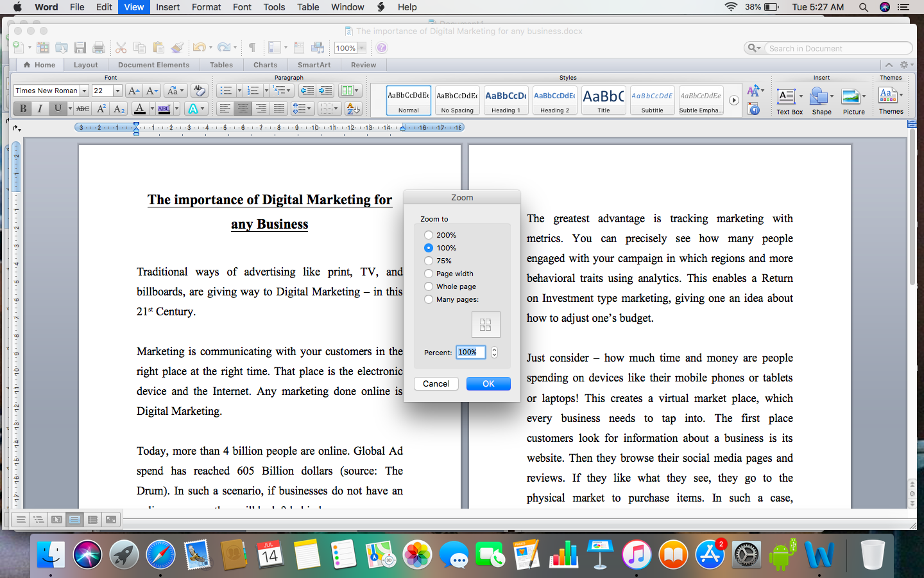Image resolution: width=924 pixels, height=578 pixels.
Task: Click the Save floppy disk icon
Action: click(80, 48)
